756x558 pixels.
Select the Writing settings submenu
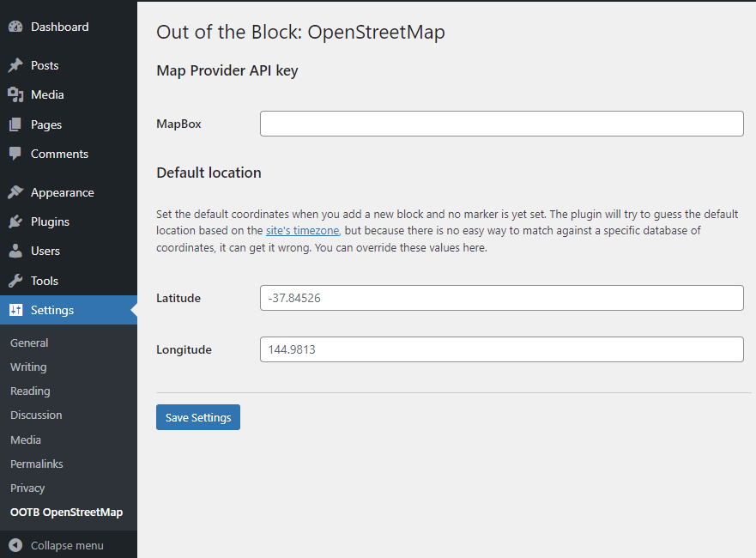pos(28,367)
